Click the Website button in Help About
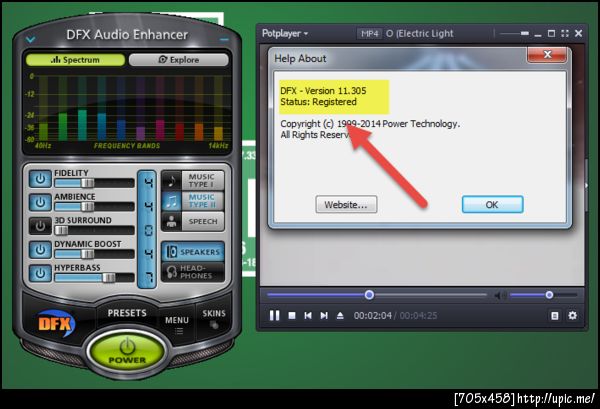The width and height of the screenshot is (600, 409). (346, 205)
